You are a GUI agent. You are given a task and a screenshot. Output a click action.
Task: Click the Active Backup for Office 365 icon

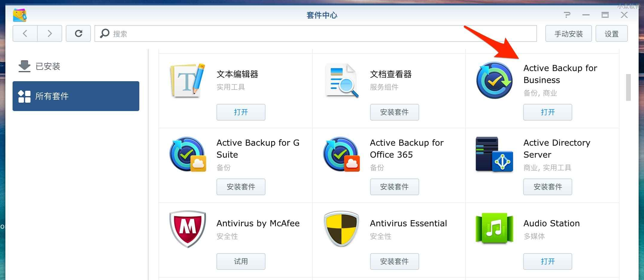tap(341, 154)
